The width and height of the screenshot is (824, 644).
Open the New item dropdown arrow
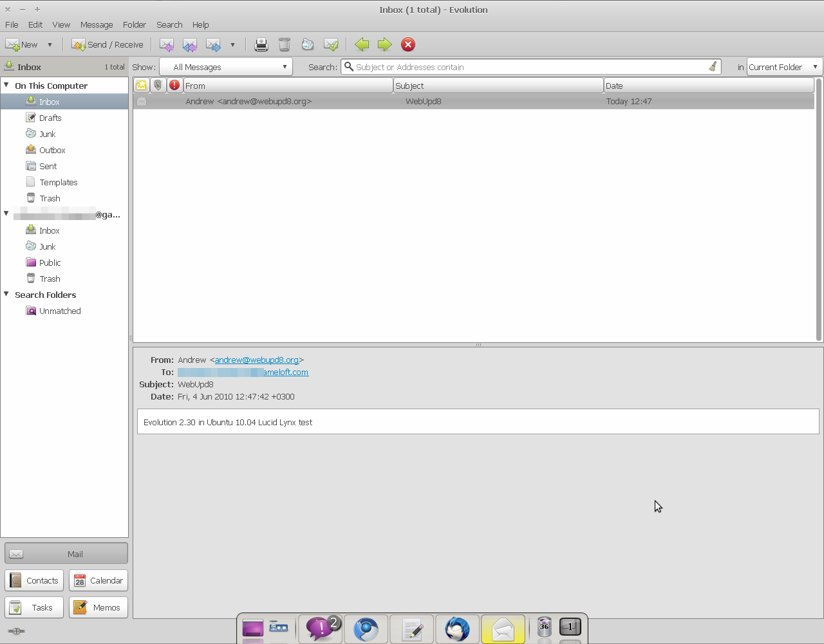point(50,44)
